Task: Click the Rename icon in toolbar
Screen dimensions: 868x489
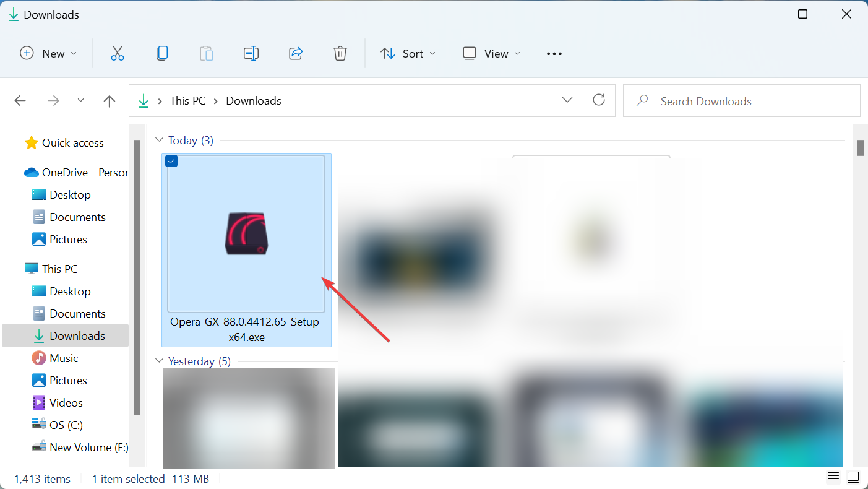Action: tap(251, 53)
